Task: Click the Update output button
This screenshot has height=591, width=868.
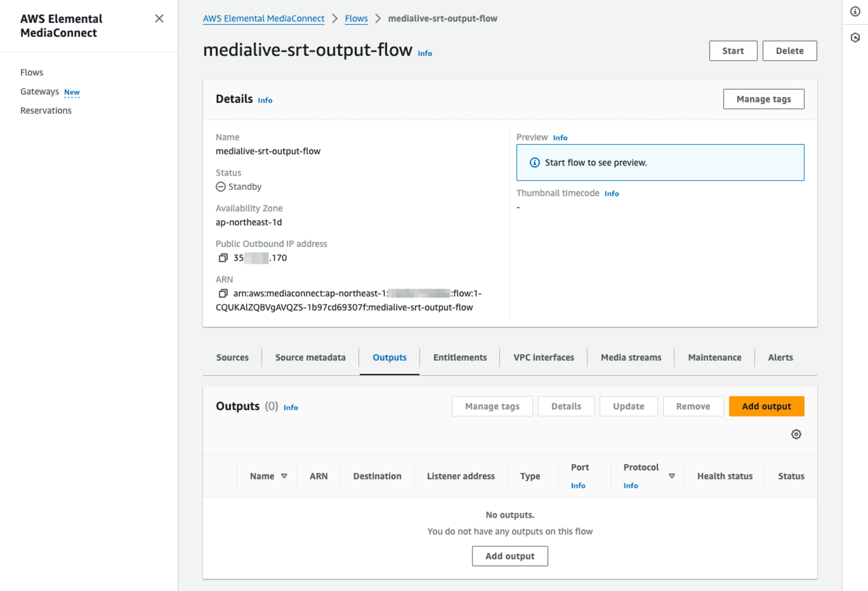Action: tap(628, 406)
